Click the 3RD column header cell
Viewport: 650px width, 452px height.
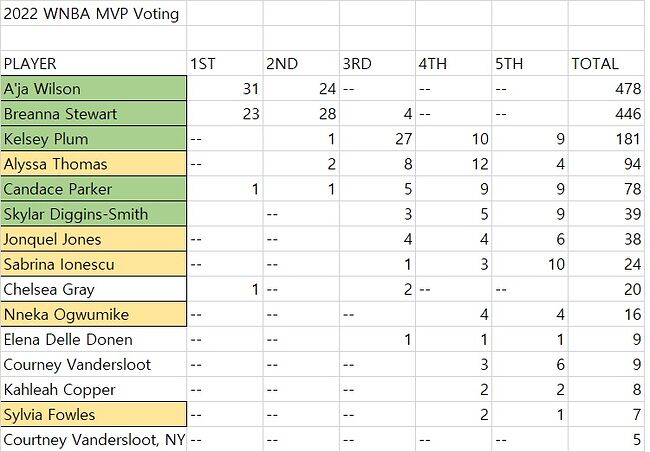click(376, 63)
